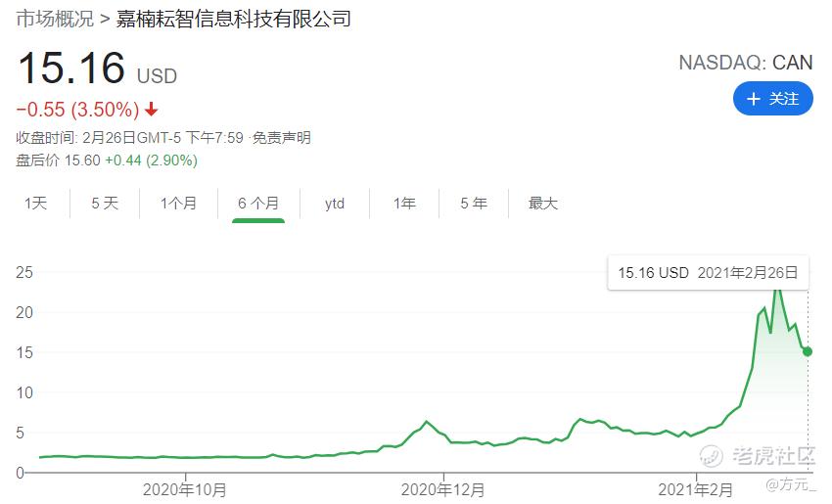Viewport: 832px width, 504px height.
Task: Click the green data point on chart
Action: 808,351
